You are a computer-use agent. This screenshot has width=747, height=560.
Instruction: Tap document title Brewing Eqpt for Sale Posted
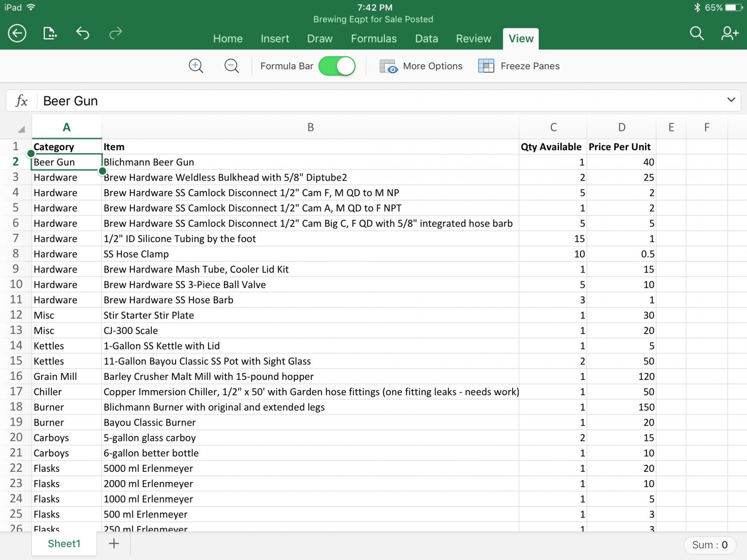373,19
